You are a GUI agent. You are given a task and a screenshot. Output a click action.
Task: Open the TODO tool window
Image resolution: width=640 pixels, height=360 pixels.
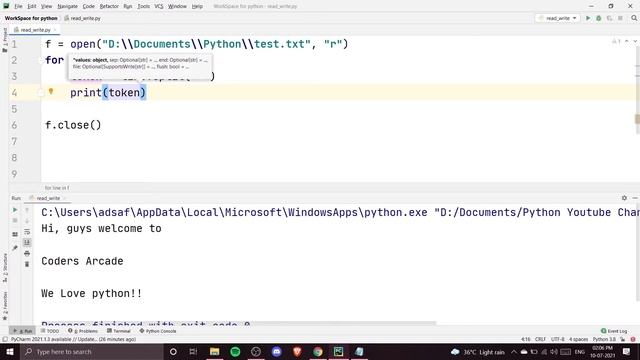(x=50, y=331)
